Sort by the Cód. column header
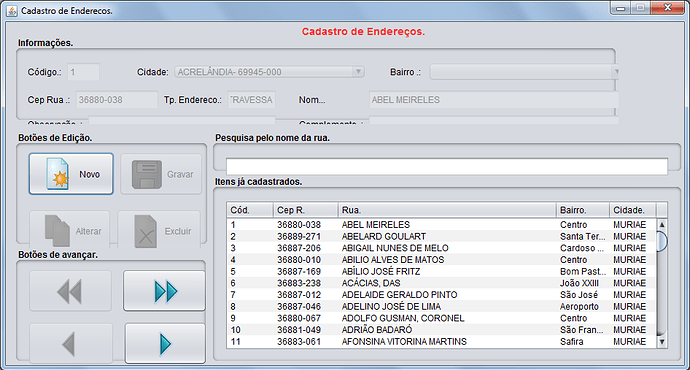 coord(250,210)
